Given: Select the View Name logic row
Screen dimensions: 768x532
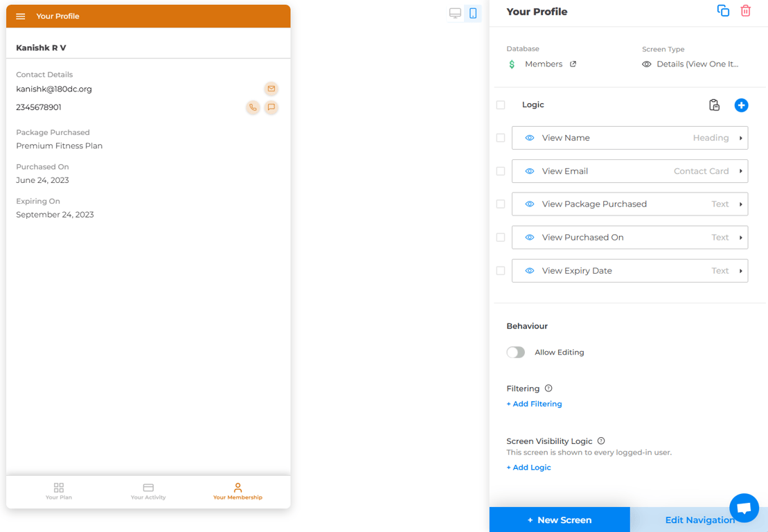Looking at the screenshot, I should coord(630,138).
